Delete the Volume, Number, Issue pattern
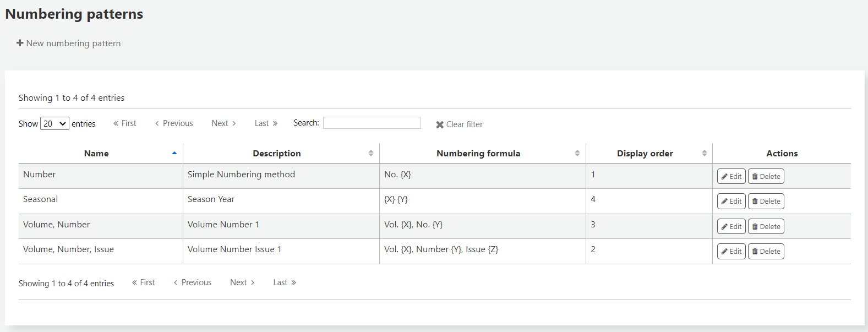868x332 pixels. (766, 252)
